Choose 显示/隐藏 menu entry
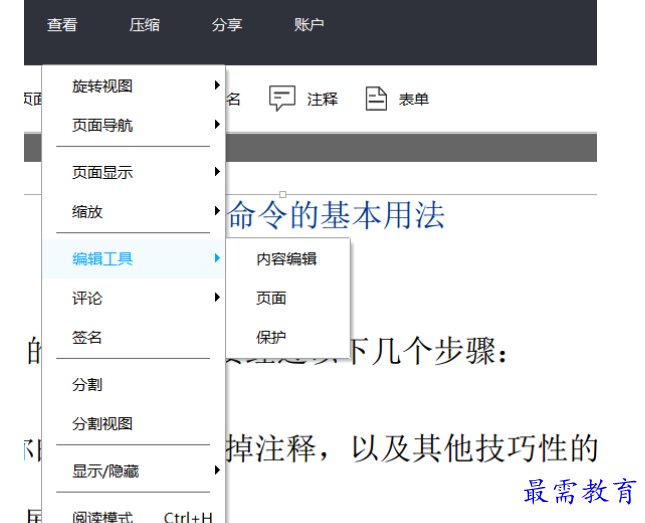Image resolution: width=645 pixels, height=523 pixels. [x=133, y=471]
